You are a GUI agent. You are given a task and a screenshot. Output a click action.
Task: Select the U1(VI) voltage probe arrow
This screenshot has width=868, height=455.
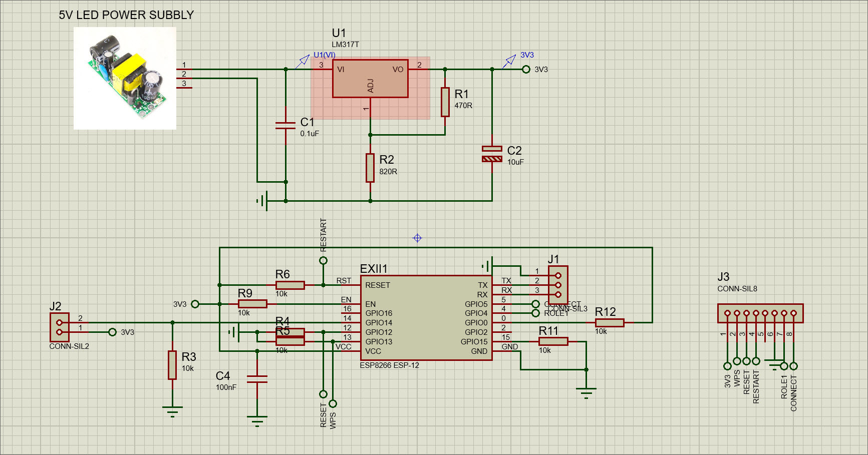tap(302, 61)
